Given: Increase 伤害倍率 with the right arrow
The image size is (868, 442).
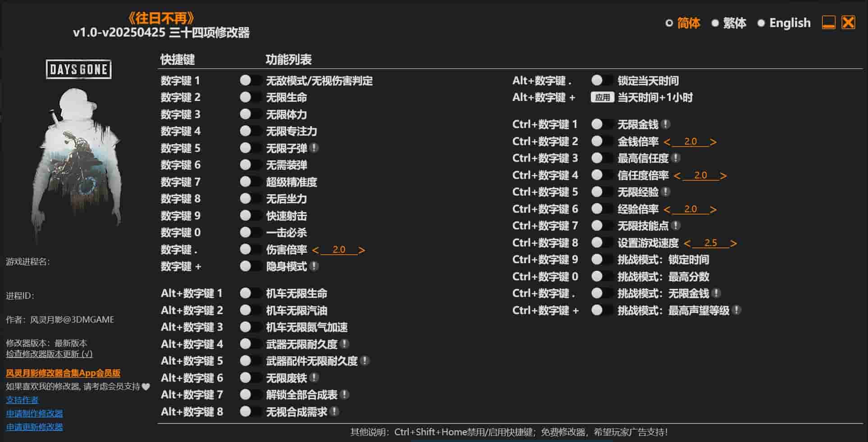Looking at the screenshot, I should click(362, 249).
